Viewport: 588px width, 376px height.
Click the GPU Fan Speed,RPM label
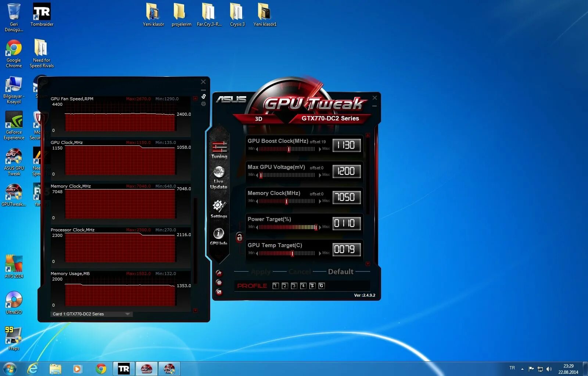(x=72, y=99)
